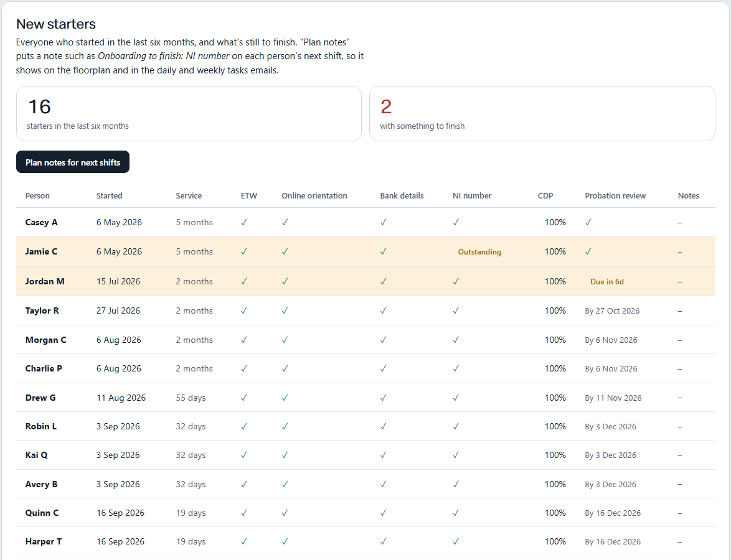731x560 pixels.
Task: Click Quinn C's NI number check mark
Action: [x=456, y=513]
